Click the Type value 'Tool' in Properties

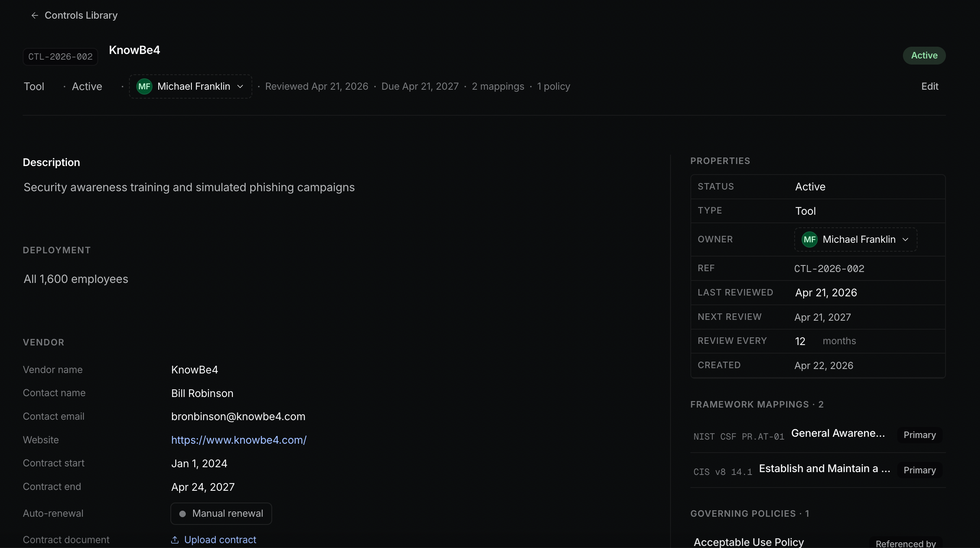coord(806,211)
